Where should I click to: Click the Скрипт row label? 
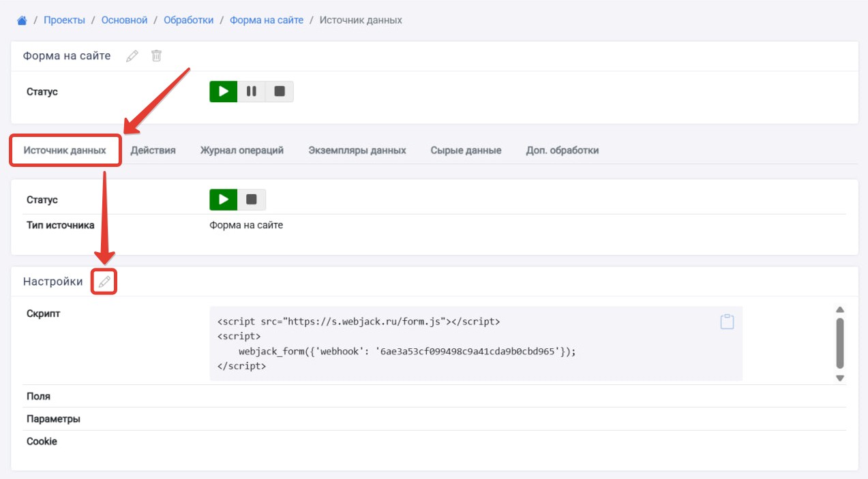pyautogui.click(x=43, y=314)
